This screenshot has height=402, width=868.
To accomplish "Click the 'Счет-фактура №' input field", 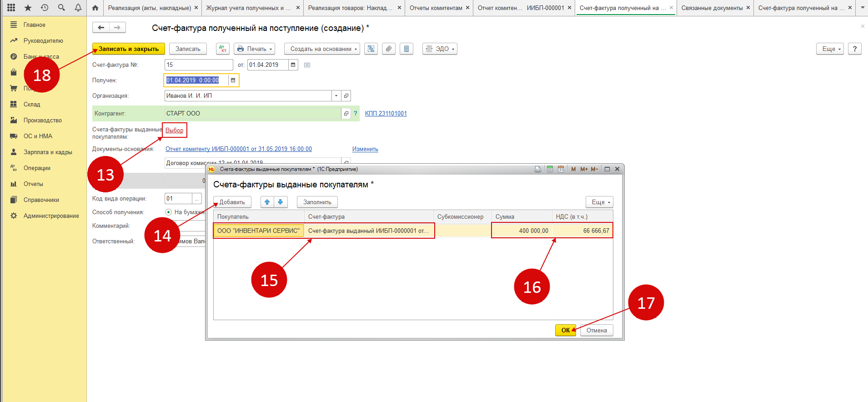I will (199, 65).
